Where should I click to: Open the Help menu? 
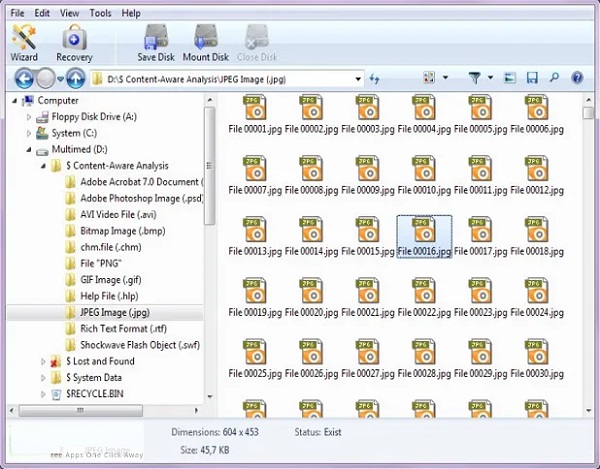(131, 13)
